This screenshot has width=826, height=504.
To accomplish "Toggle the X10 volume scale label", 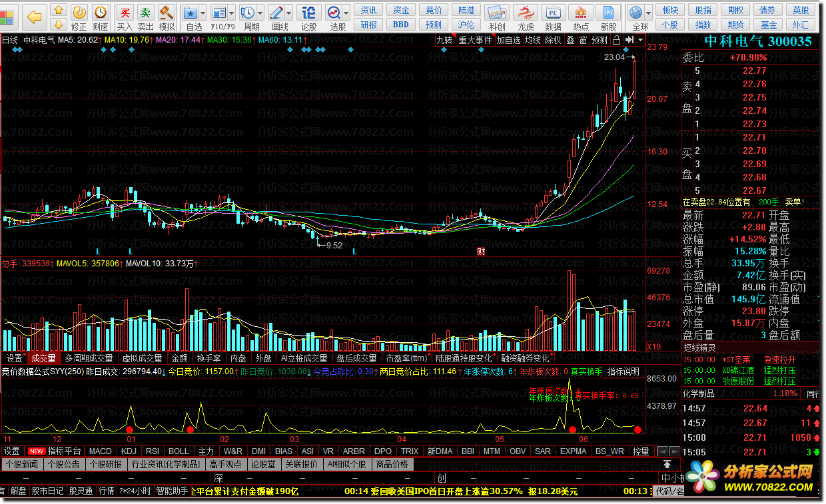I will pos(655,347).
